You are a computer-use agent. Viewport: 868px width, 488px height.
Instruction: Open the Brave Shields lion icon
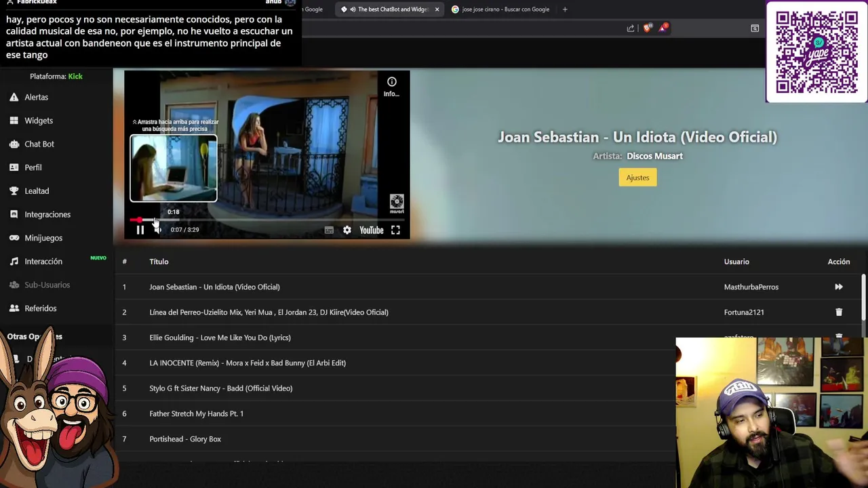click(647, 28)
